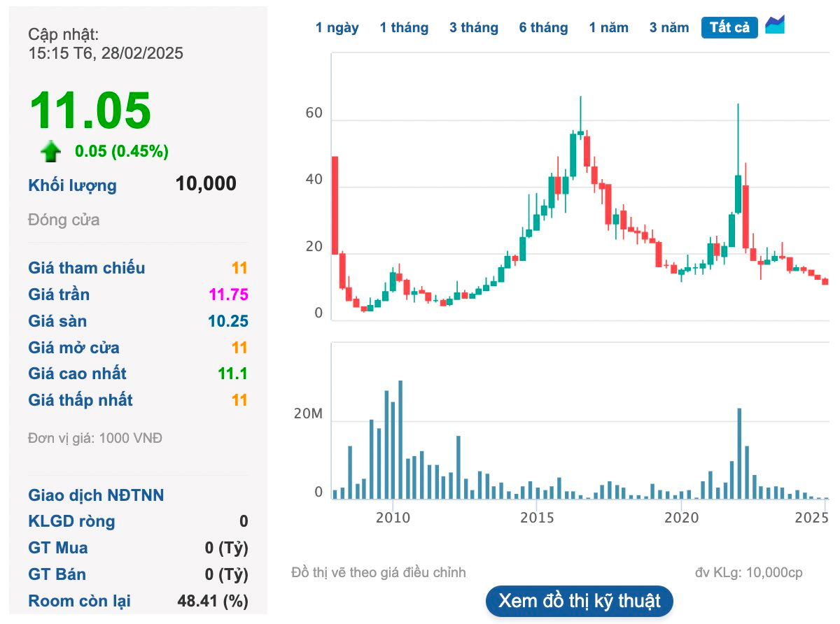Click the 'Đồng vẽ theo giá điều chỉnh' note
The height and width of the screenshot is (624, 840).
(379, 572)
